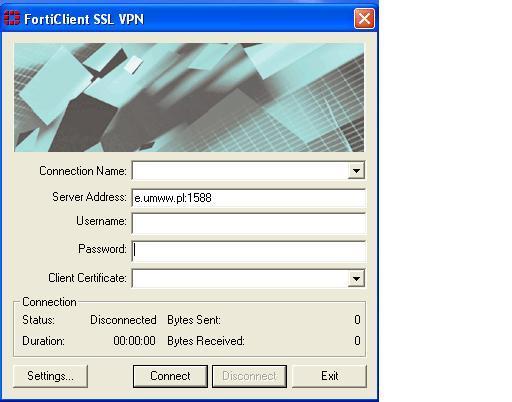This screenshot has height=402, width=512.
Task: Click the "Duration:" label
Action: pos(43,341)
